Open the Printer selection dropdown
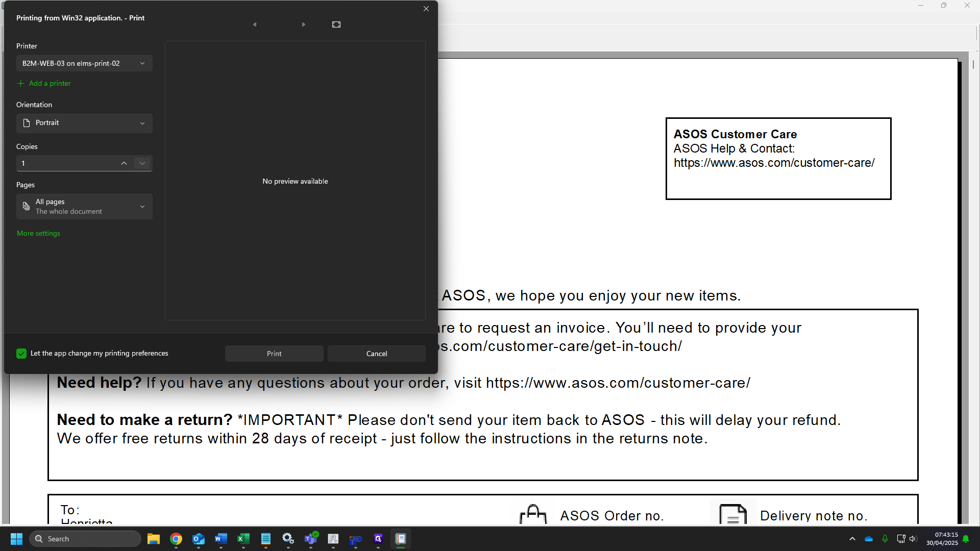 [x=84, y=63]
